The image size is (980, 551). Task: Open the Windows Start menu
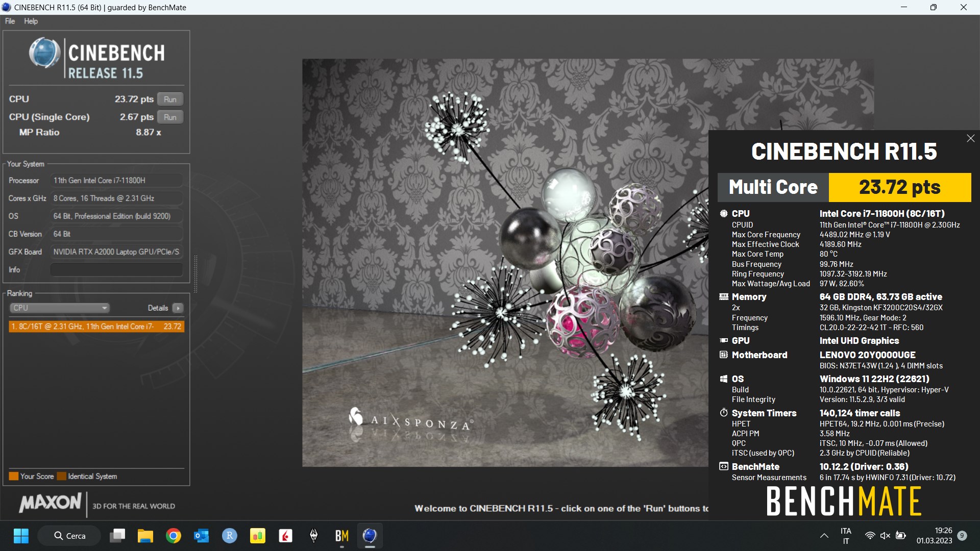21,536
